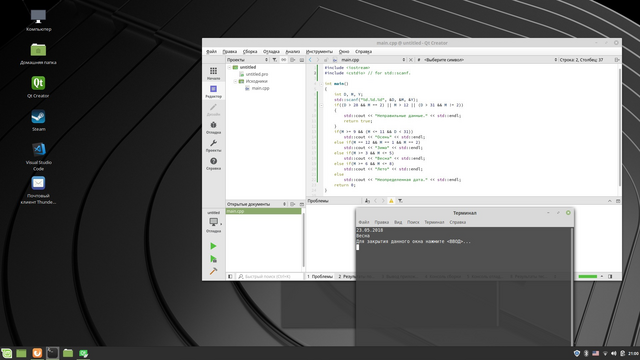Screen dimensions: 640x360
Task: Open the Сборка menu
Action: (x=250, y=51)
